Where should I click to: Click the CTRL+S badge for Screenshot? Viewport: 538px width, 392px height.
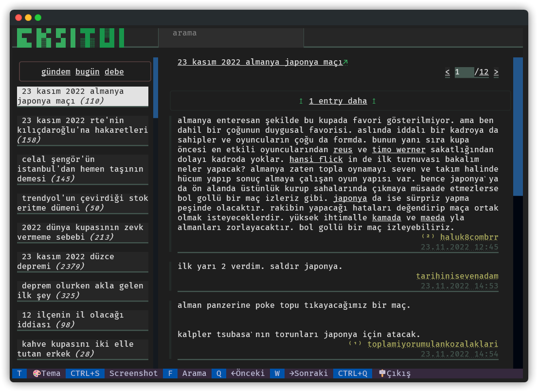tap(85, 374)
